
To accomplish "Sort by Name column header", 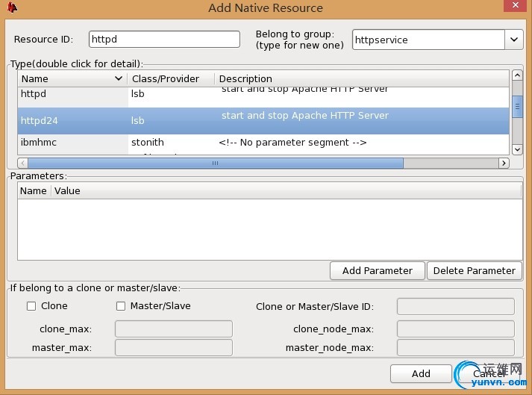I will point(72,79).
